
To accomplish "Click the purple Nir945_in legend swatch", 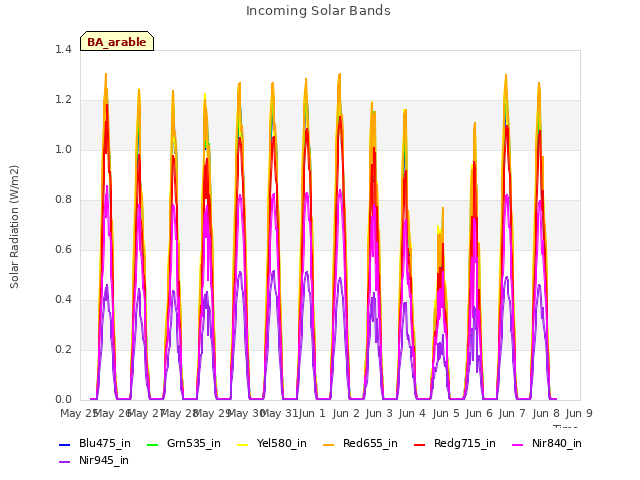I will [x=65, y=461].
